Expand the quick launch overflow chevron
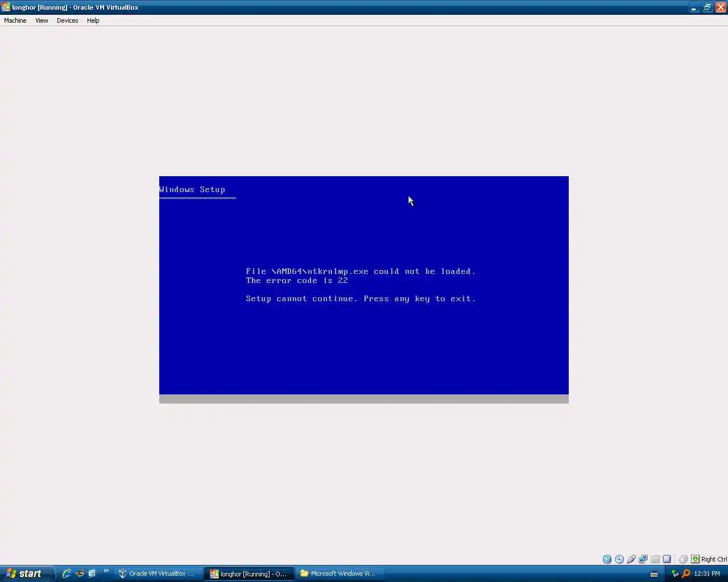This screenshot has height=582, width=728. (x=106, y=571)
